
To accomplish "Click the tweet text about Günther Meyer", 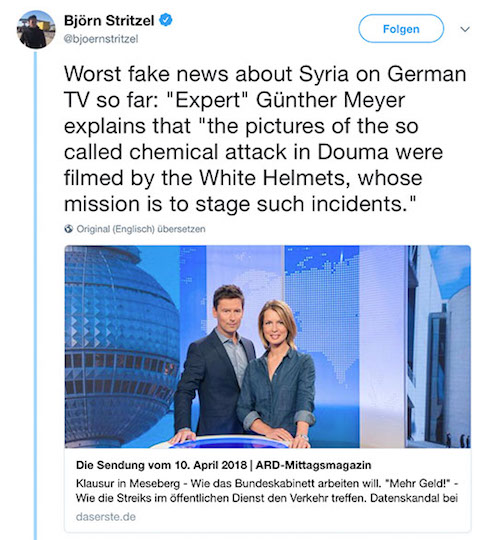I will point(265,139).
